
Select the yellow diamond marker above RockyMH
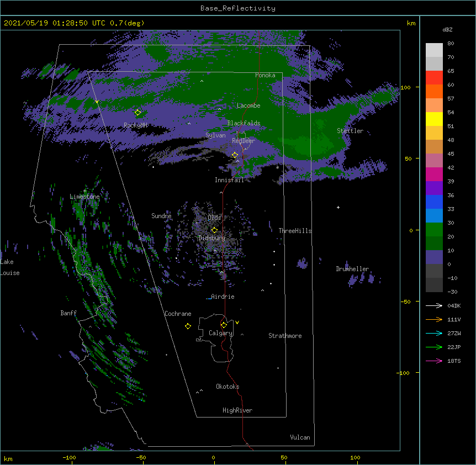tap(137, 112)
